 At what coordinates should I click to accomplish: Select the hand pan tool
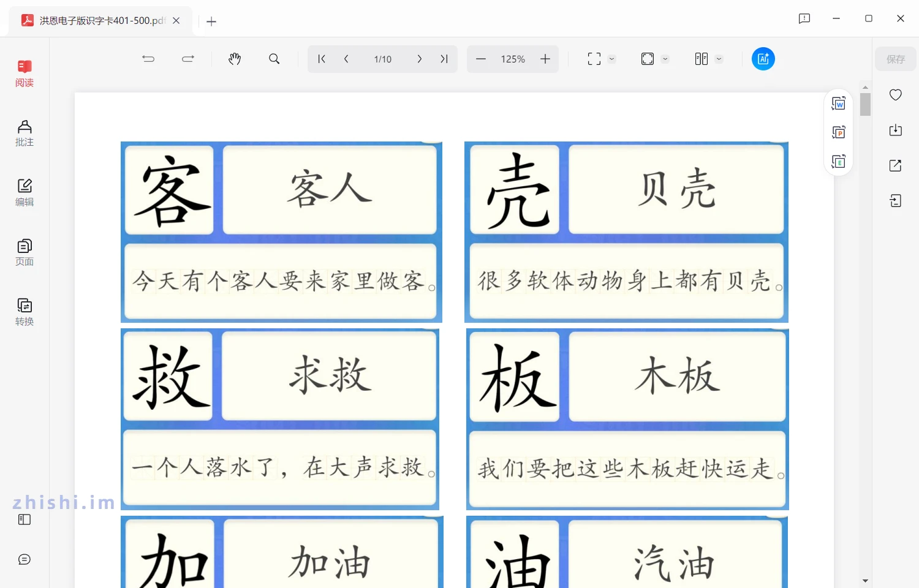235,59
